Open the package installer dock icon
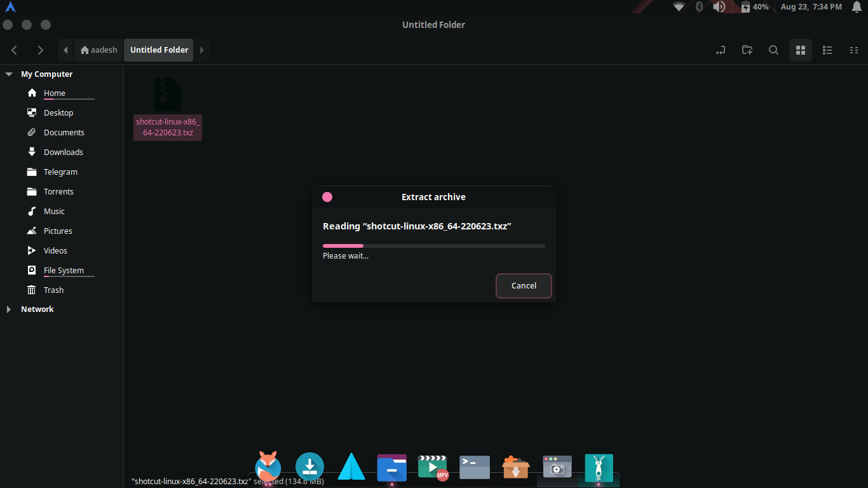This screenshot has height=488, width=868. (515, 467)
